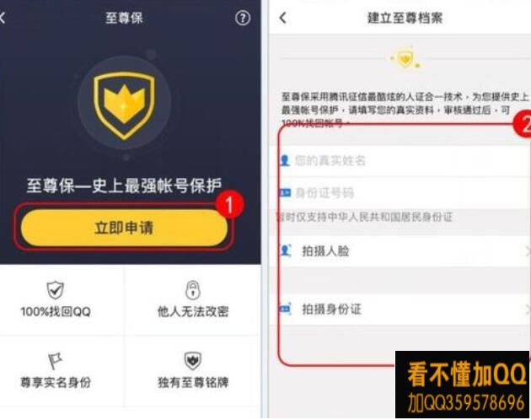Select the 100%找回QQ feature label
This screenshot has height=420, width=531.
coord(56,311)
